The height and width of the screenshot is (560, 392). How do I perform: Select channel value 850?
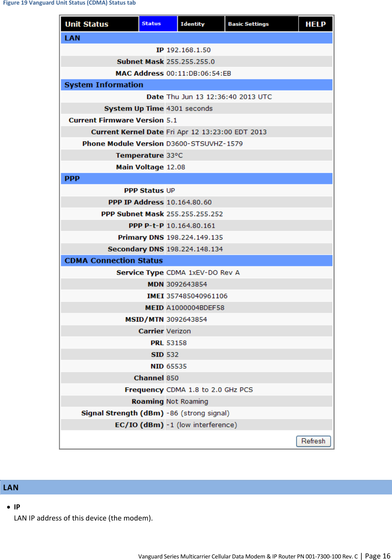pyautogui.click(x=172, y=378)
